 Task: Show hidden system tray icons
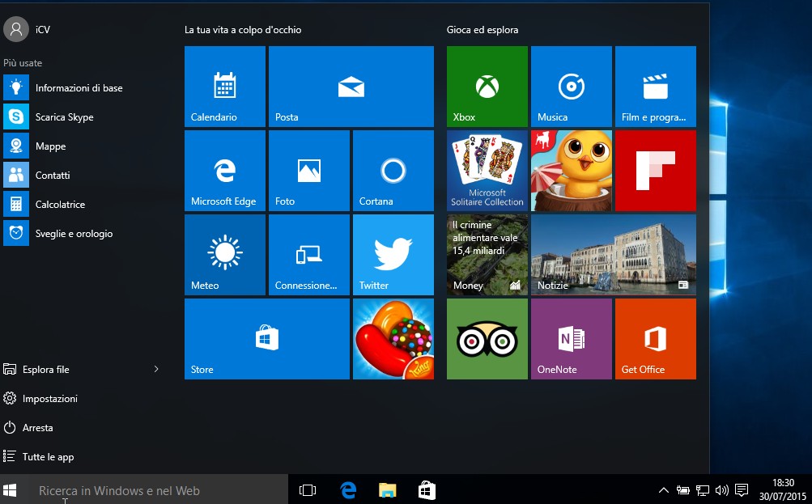tap(663, 490)
